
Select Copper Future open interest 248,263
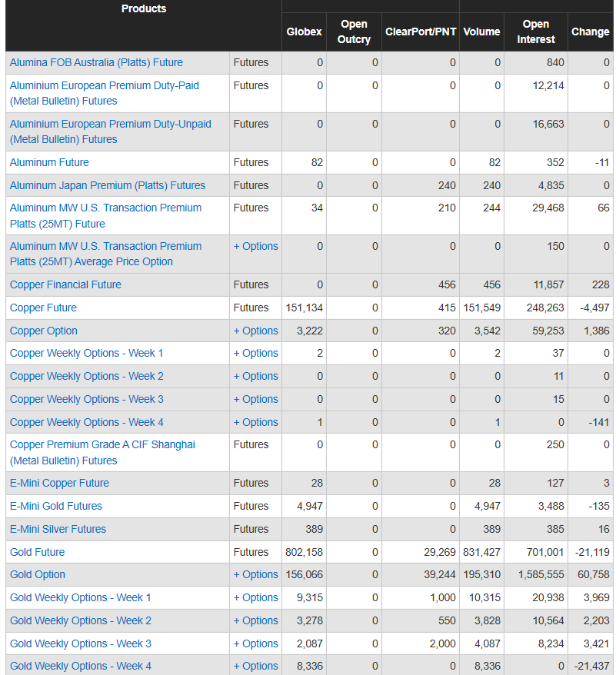545,308
